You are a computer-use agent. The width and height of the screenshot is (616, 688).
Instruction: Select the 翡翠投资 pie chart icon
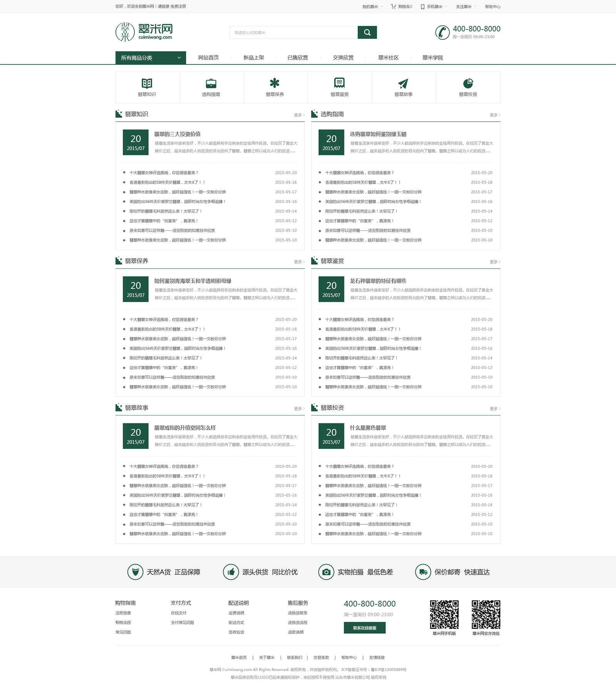[468, 83]
